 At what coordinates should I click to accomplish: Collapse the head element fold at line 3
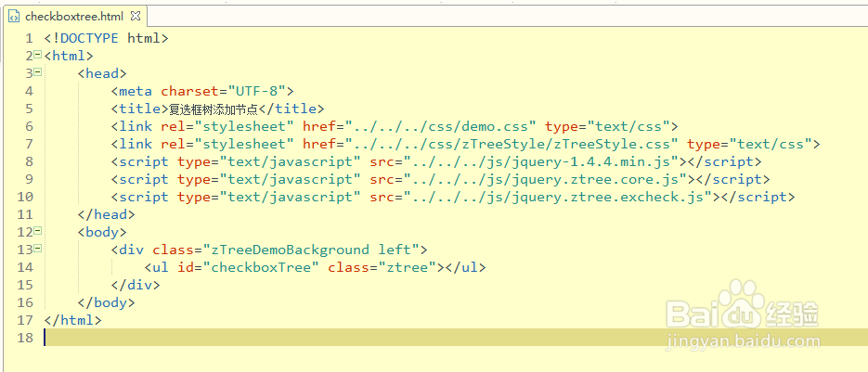[37, 72]
